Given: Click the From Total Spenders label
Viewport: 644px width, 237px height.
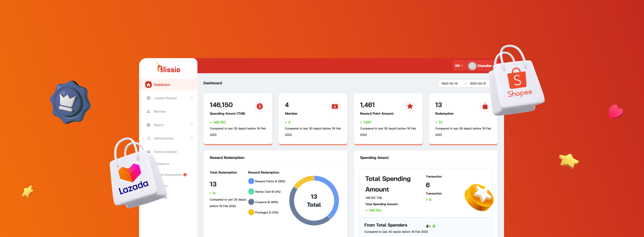Looking at the screenshot, I should [x=386, y=225].
